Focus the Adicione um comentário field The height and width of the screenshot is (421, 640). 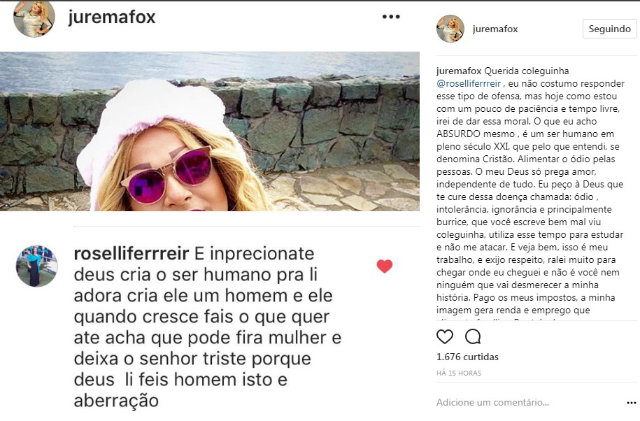tap(529, 403)
